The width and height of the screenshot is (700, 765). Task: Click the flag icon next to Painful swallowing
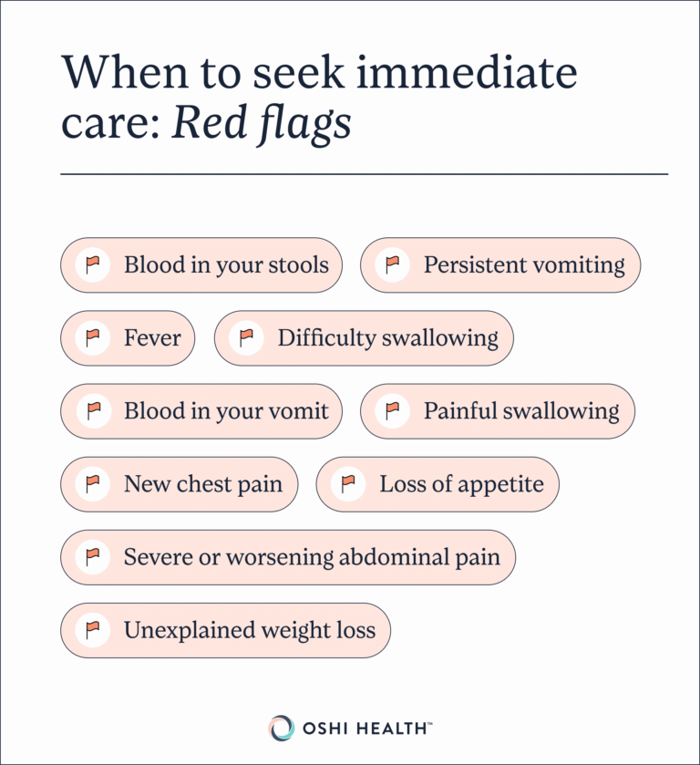click(392, 411)
